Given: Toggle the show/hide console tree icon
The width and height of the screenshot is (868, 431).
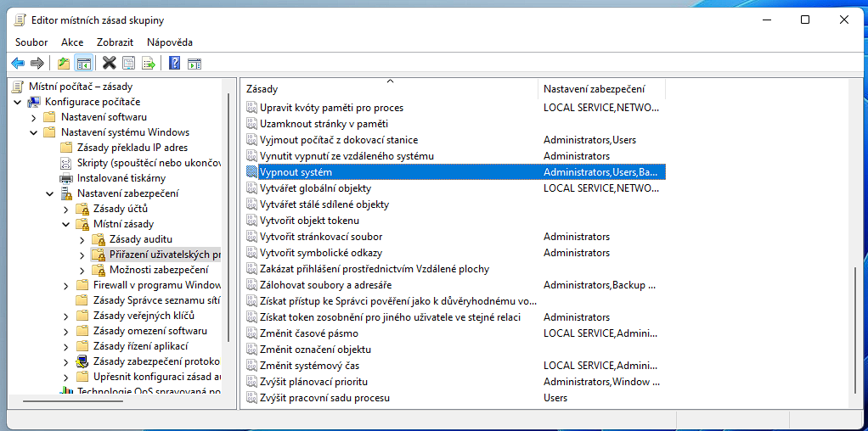Looking at the screenshot, I should pyautogui.click(x=83, y=63).
